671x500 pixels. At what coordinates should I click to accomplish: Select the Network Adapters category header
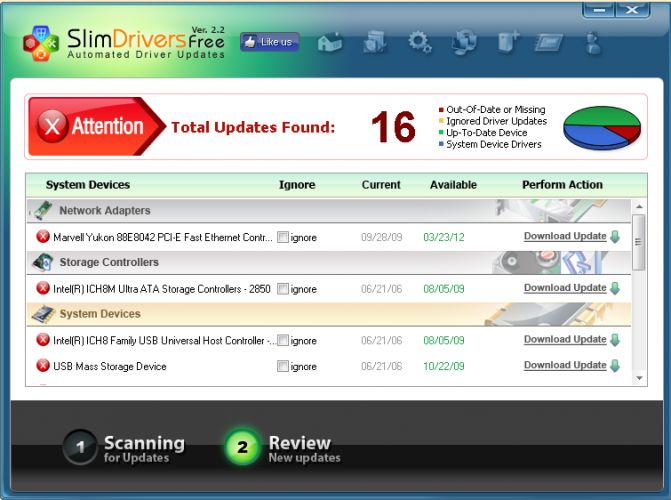[x=329, y=210]
